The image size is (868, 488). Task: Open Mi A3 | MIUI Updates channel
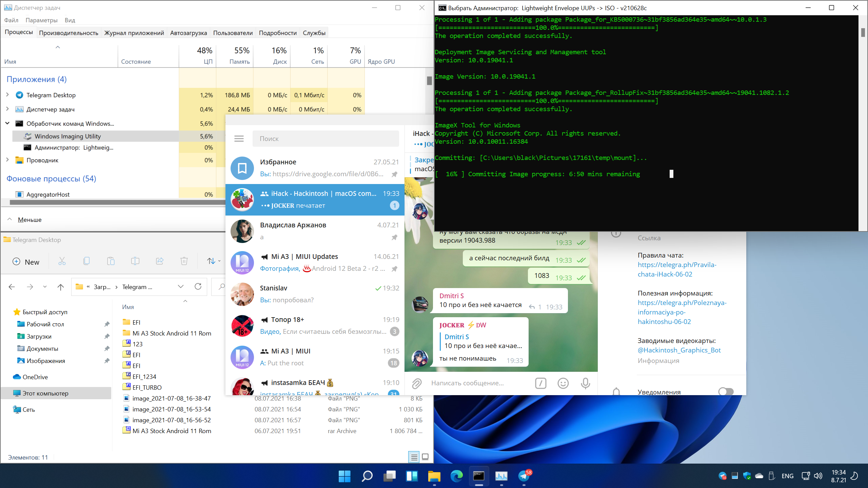(315, 263)
